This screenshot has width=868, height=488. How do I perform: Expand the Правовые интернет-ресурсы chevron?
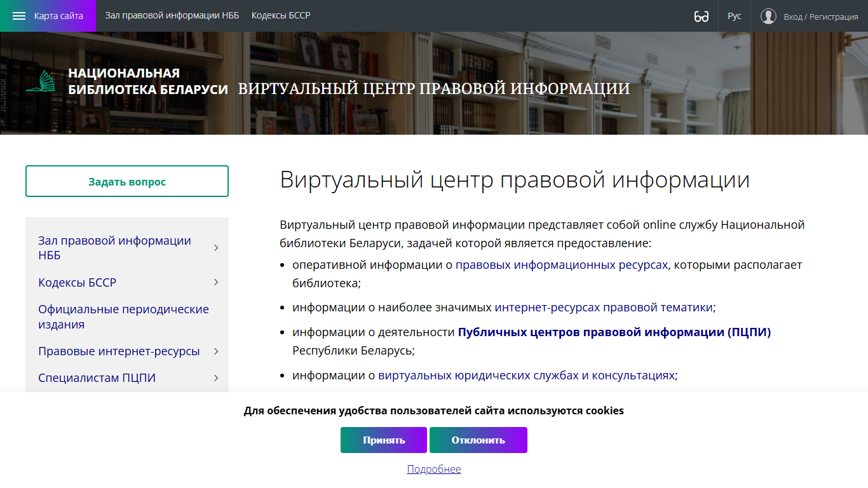tap(216, 351)
